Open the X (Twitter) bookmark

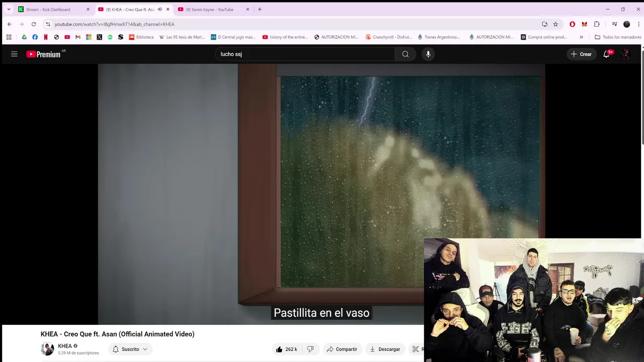pos(99,37)
